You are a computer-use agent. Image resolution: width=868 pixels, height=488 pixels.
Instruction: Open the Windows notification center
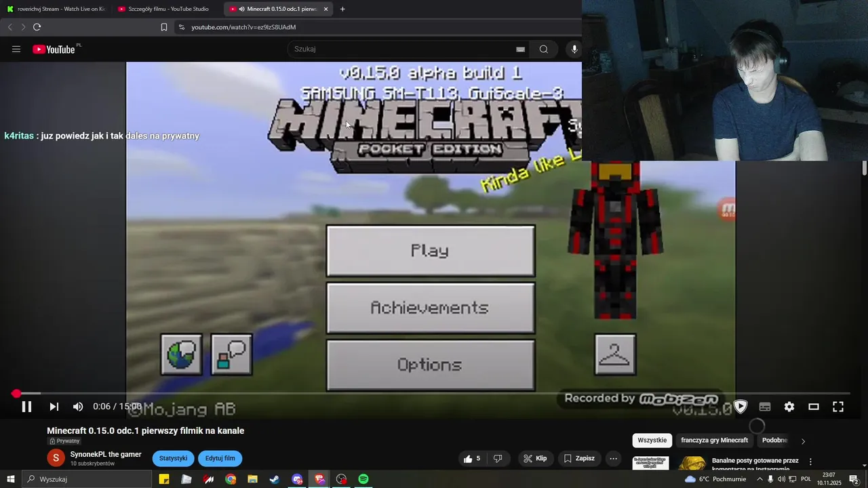(x=854, y=479)
